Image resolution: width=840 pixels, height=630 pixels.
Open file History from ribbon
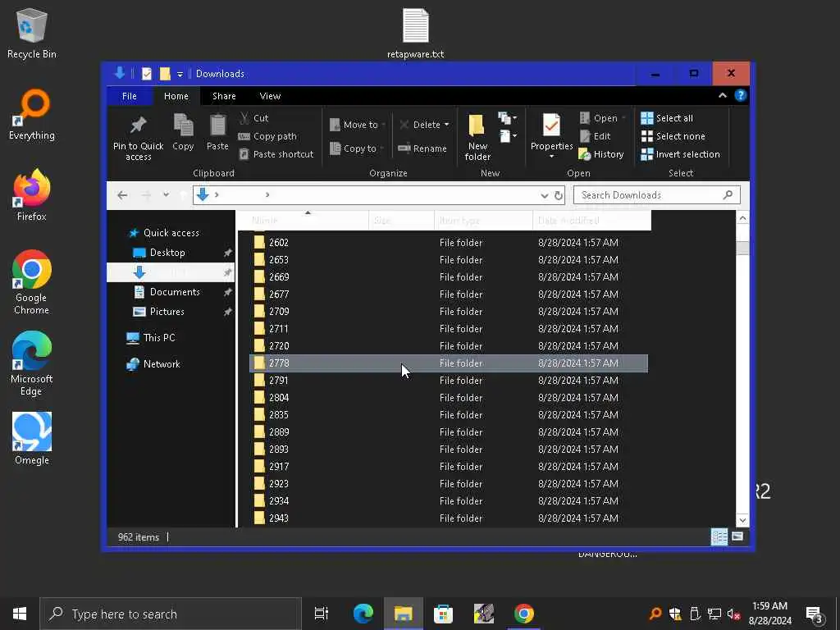click(601, 154)
